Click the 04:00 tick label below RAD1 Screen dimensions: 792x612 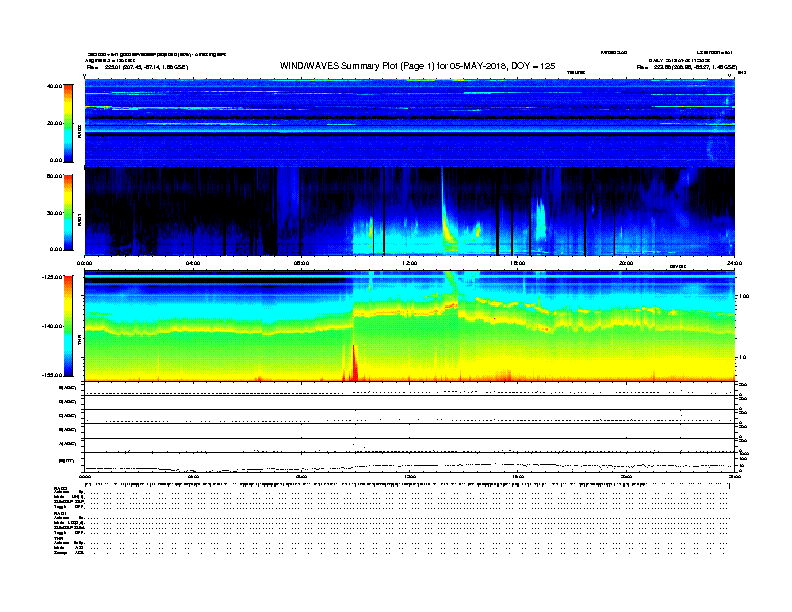coord(193,263)
